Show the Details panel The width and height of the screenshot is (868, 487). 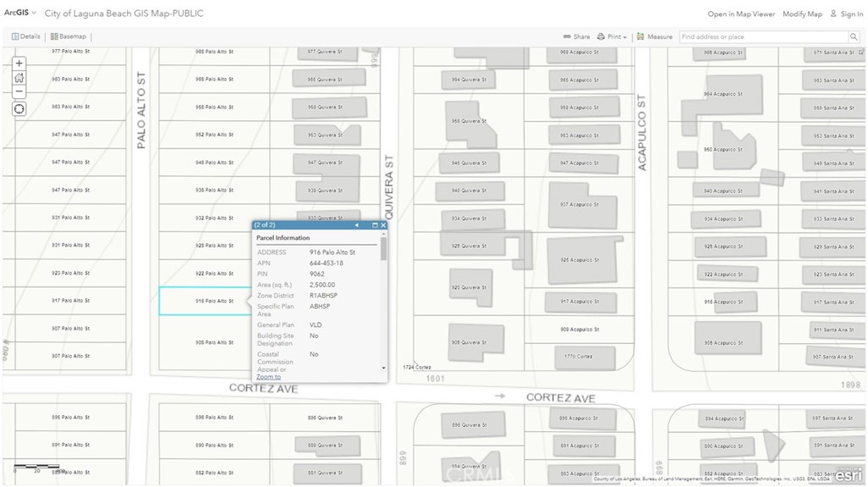(25, 36)
